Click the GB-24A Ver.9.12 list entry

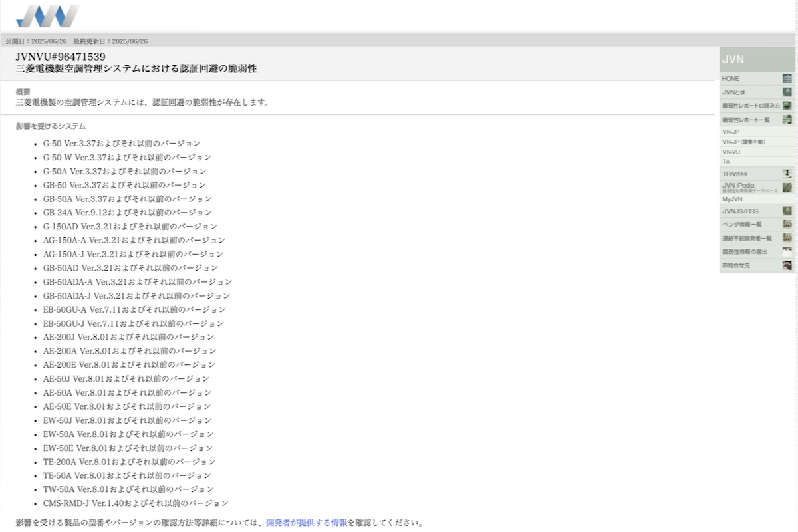128,213
